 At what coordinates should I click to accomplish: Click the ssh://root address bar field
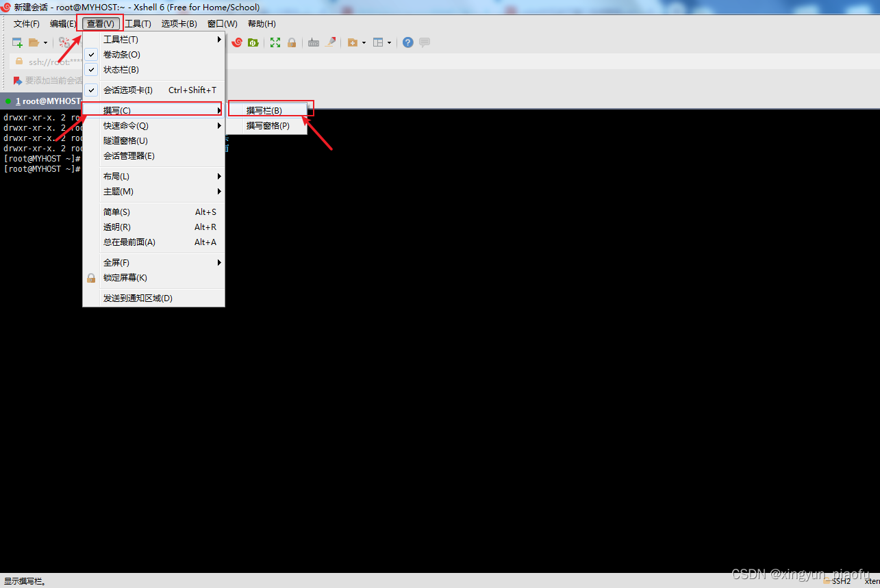click(x=55, y=62)
